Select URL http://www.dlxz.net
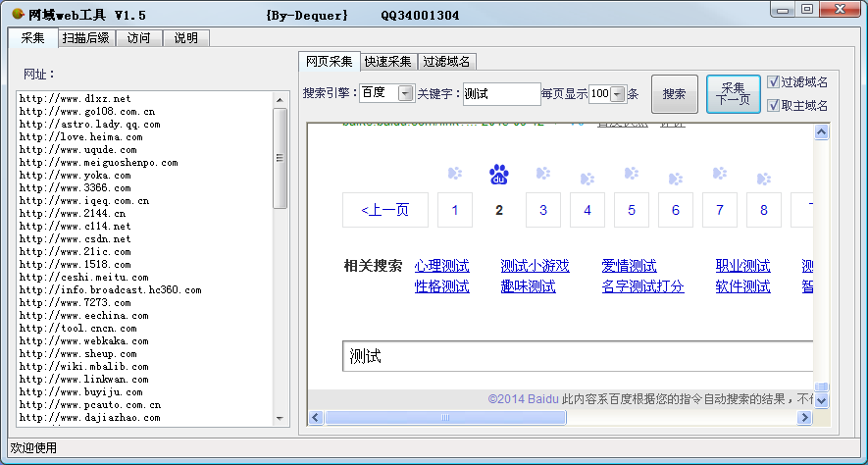 pyautogui.click(x=76, y=98)
